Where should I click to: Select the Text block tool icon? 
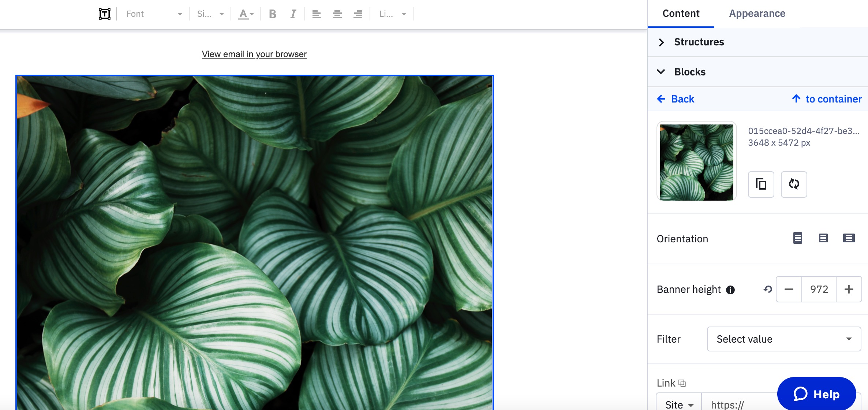(104, 14)
